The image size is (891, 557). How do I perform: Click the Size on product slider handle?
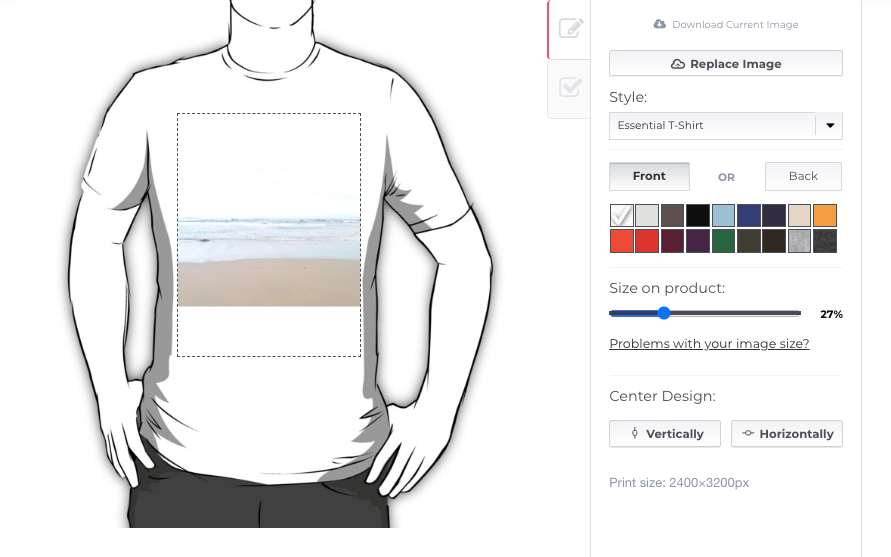pyautogui.click(x=664, y=313)
